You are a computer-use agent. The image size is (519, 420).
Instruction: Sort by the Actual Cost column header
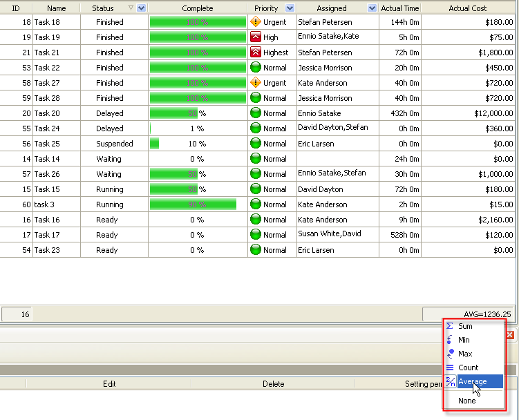(x=468, y=8)
